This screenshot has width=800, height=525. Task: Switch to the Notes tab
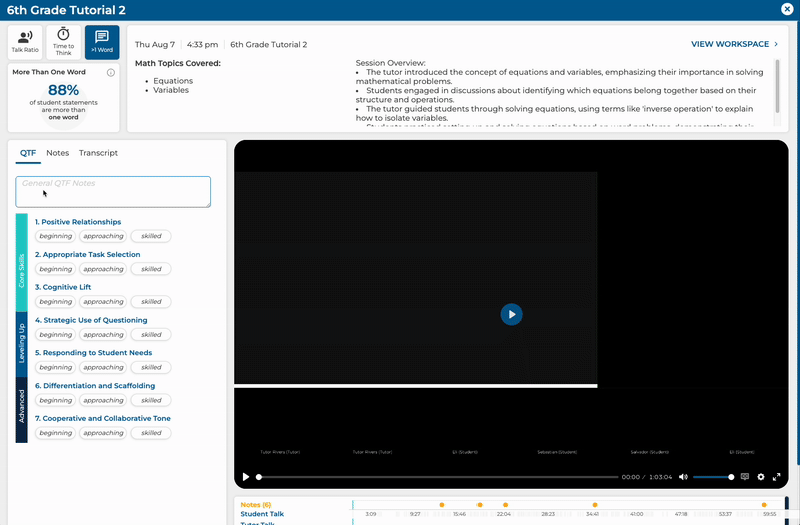click(x=58, y=153)
